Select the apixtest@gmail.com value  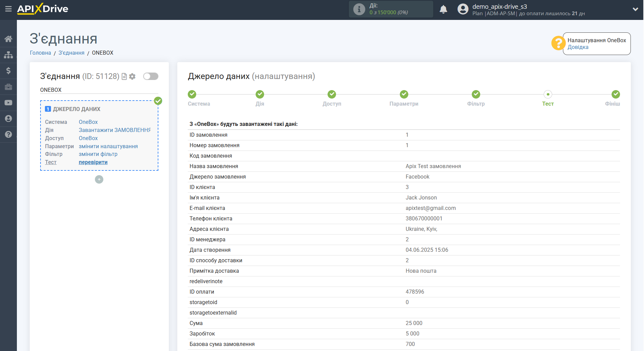point(431,208)
